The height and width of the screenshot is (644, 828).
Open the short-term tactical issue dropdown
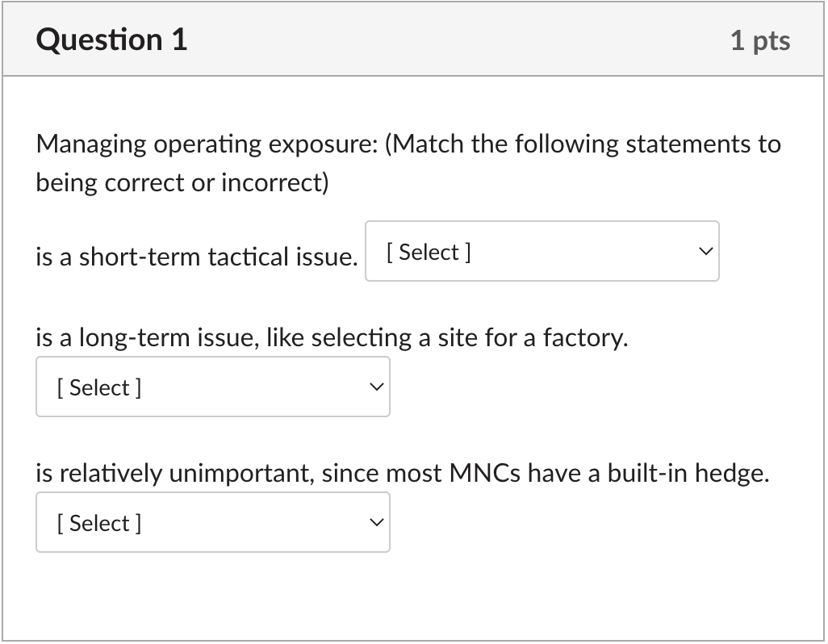tap(542, 252)
